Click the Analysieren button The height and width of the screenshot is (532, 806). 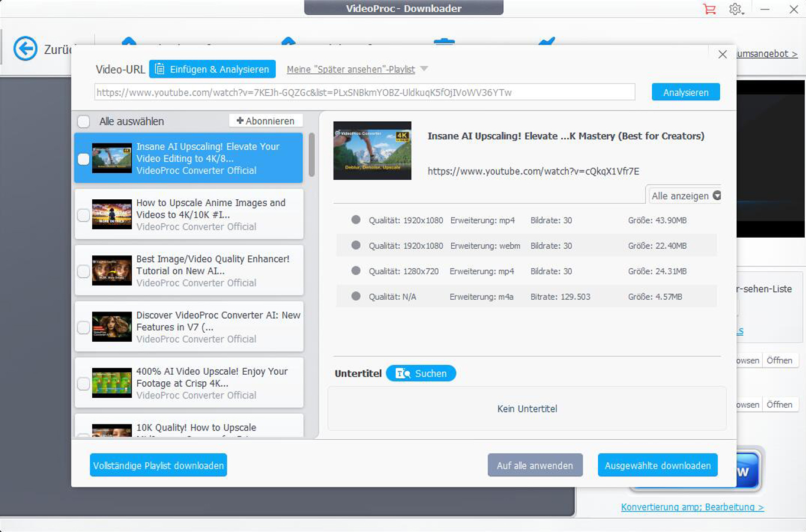pos(685,92)
